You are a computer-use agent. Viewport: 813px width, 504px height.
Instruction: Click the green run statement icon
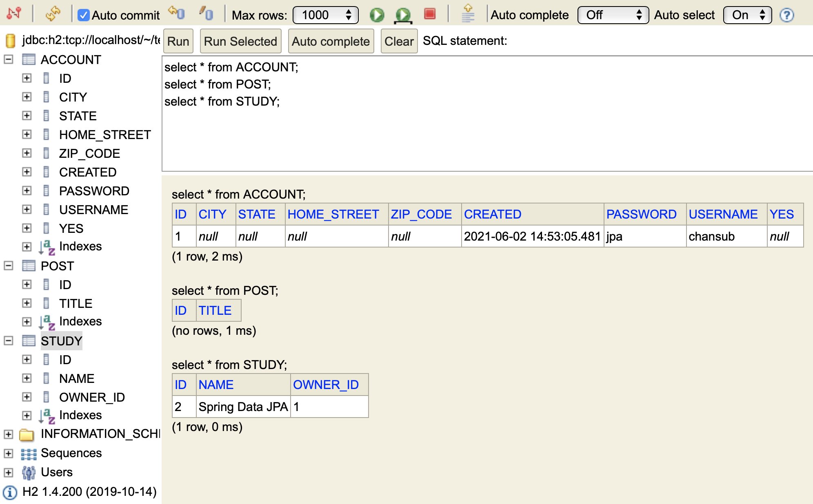click(x=377, y=15)
